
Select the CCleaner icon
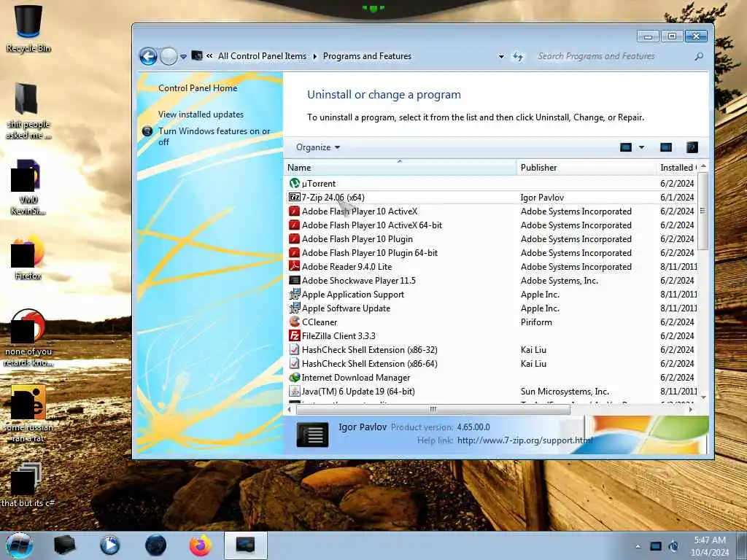[295, 322]
